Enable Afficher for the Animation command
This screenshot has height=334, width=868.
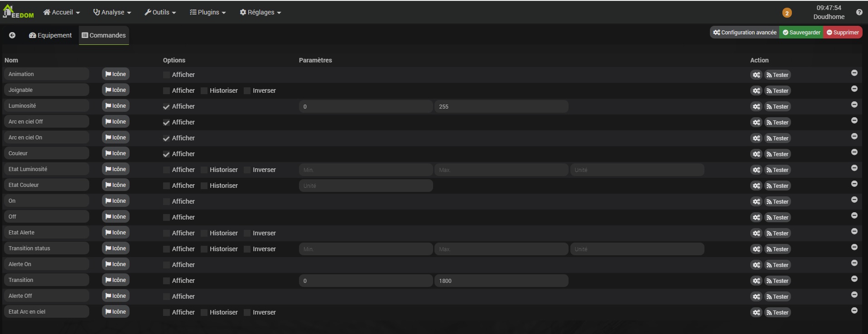coord(166,75)
